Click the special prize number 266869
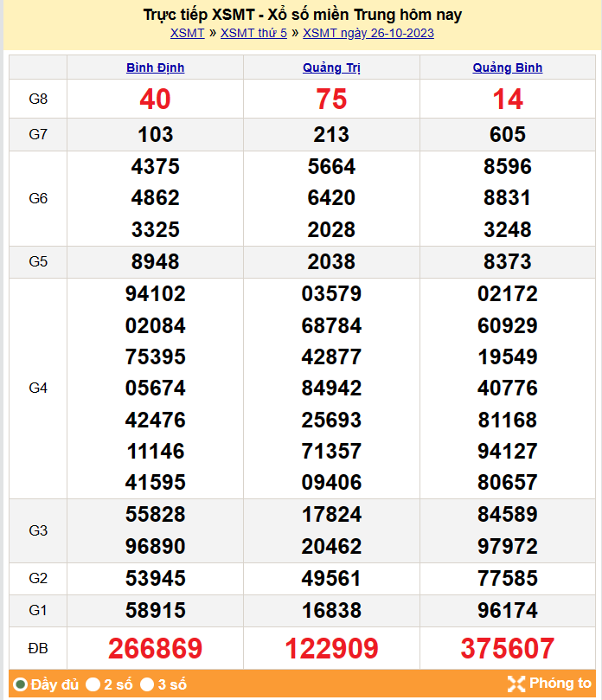 click(155, 648)
